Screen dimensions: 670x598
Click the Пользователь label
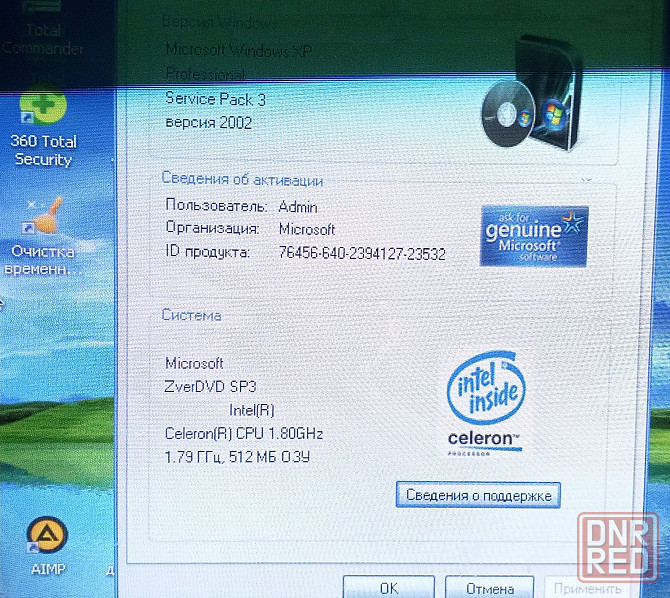coord(216,205)
